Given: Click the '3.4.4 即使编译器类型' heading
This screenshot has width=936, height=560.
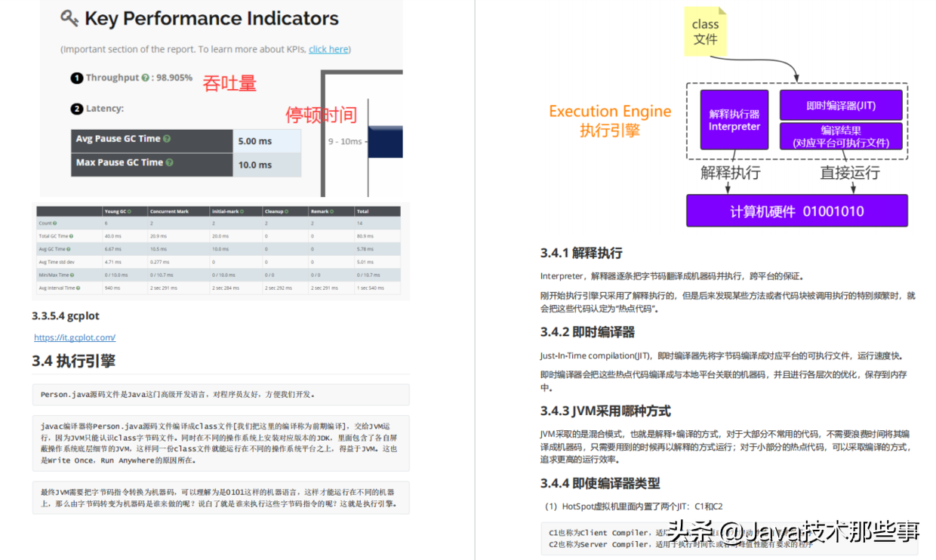Looking at the screenshot, I should 600,483.
